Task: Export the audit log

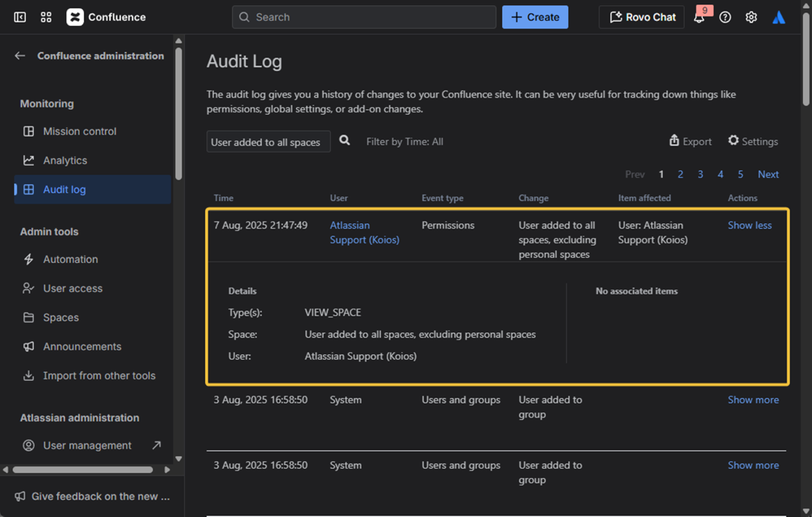Action: click(690, 142)
